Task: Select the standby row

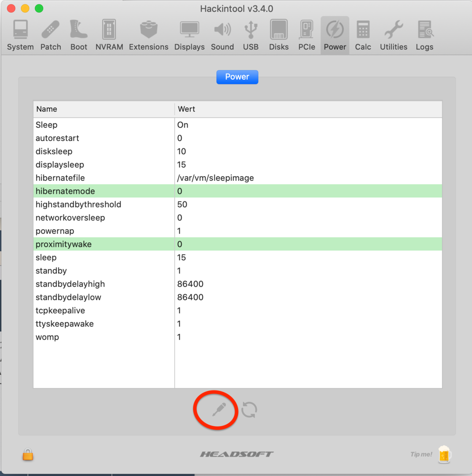Action: 237,271
